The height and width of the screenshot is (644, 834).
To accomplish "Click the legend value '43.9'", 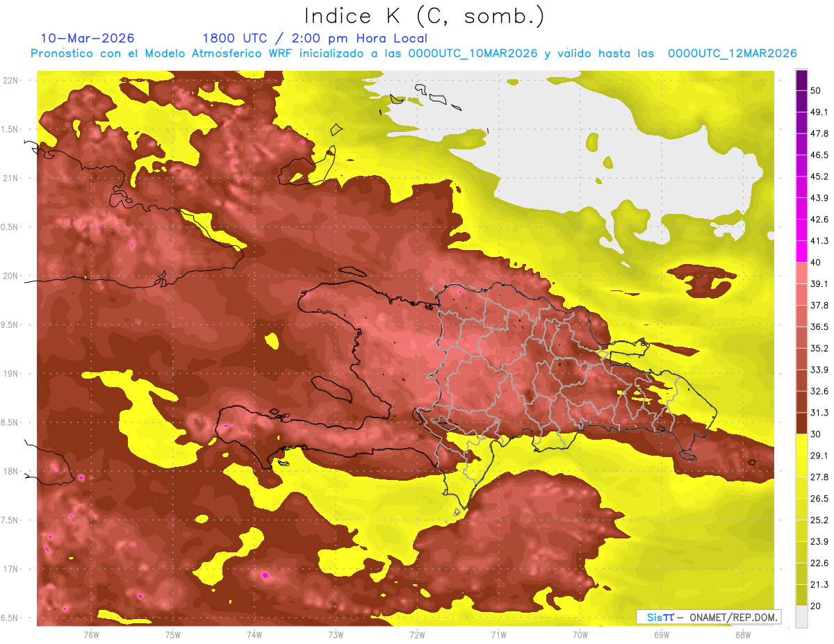I will pyautogui.click(x=819, y=198).
